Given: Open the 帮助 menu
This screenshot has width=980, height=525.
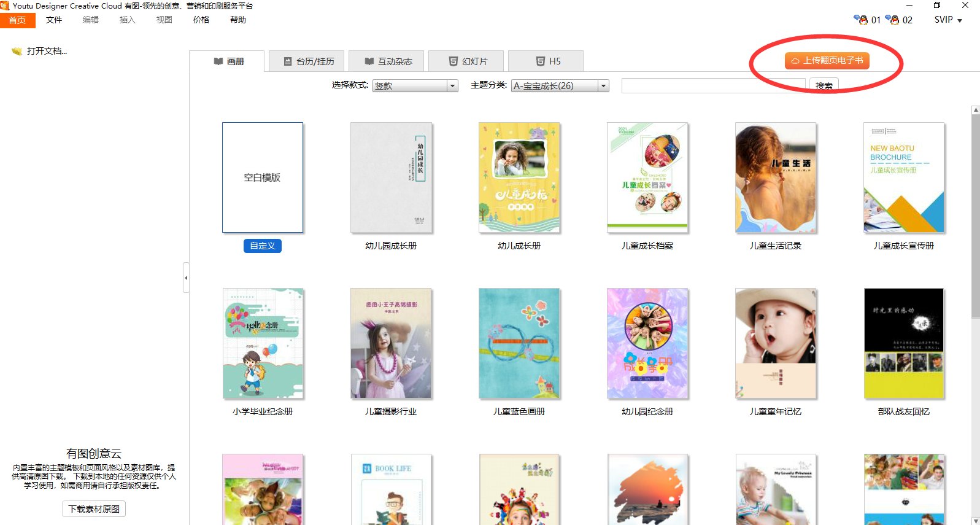Looking at the screenshot, I should click(x=238, y=20).
